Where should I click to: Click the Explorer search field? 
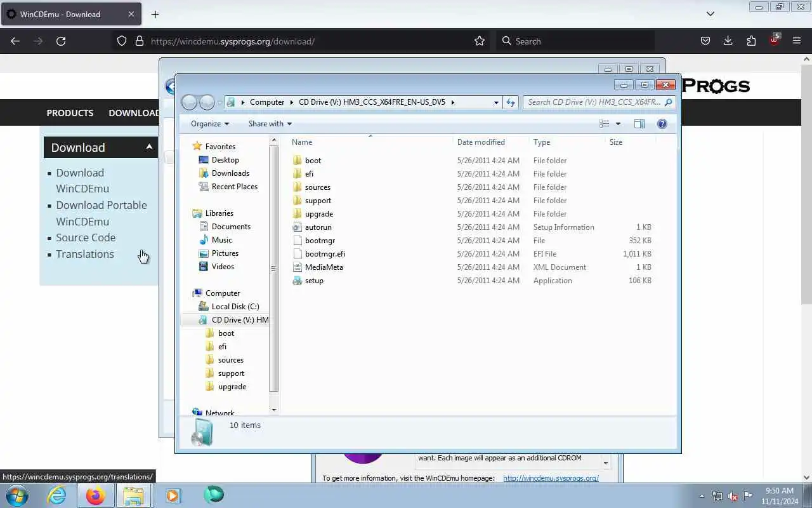[598, 102]
